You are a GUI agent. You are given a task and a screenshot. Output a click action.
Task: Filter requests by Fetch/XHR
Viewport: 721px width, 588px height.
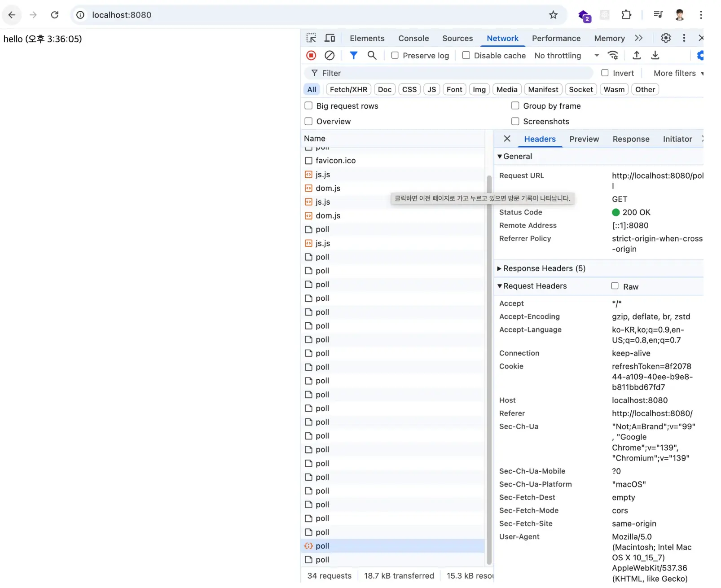(348, 89)
